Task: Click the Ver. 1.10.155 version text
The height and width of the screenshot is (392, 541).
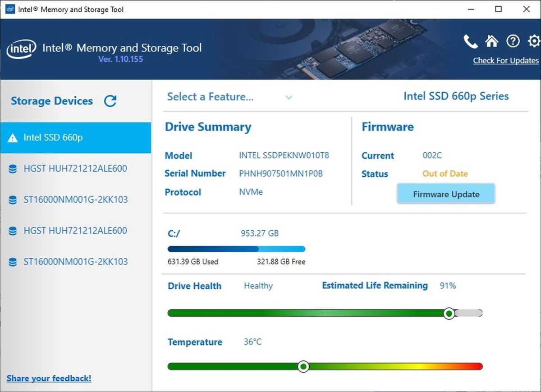Action: click(x=121, y=59)
